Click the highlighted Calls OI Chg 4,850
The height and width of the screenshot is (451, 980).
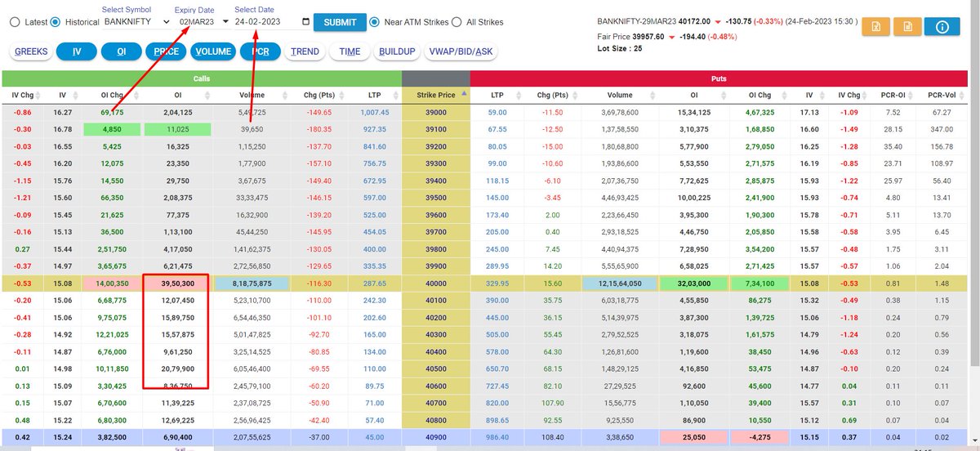(x=113, y=129)
